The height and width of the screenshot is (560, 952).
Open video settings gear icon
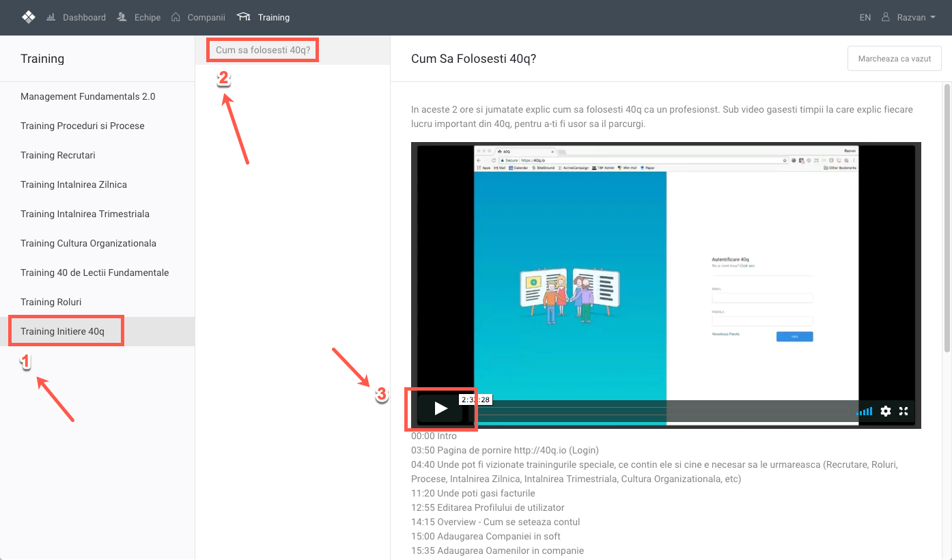tap(886, 411)
